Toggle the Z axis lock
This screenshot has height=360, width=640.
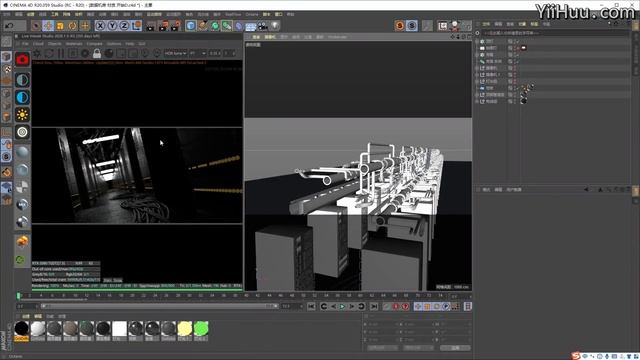pyautogui.click(x=124, y=26)
